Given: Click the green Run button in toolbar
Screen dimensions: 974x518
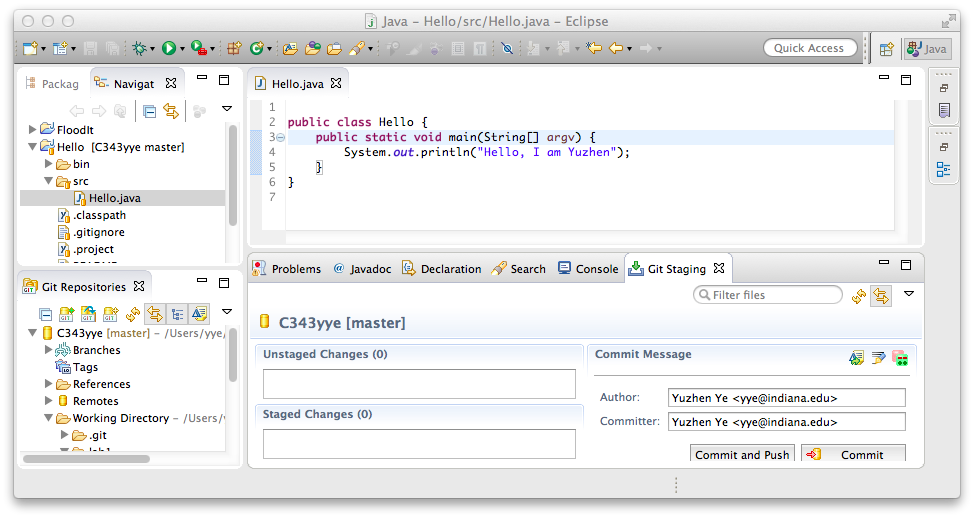Looking at the screenshot, I should click(169, 48).
